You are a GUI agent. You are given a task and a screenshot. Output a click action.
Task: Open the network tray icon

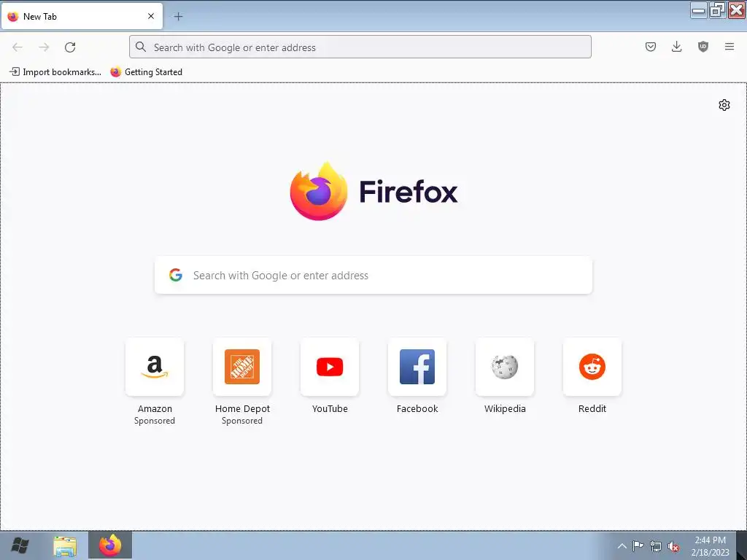coord(656,546)
